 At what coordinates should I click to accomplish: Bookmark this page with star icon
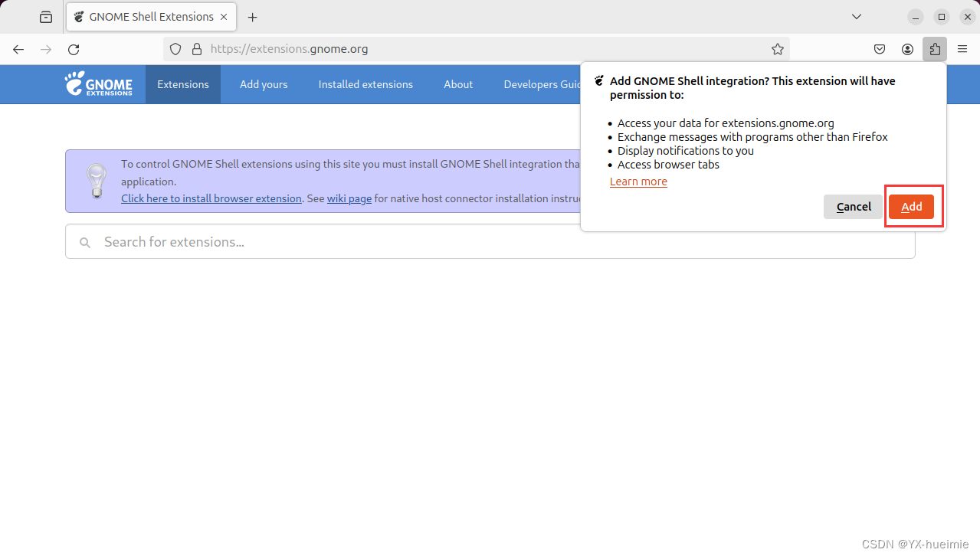pyautogui.click(x=778, y=49)
